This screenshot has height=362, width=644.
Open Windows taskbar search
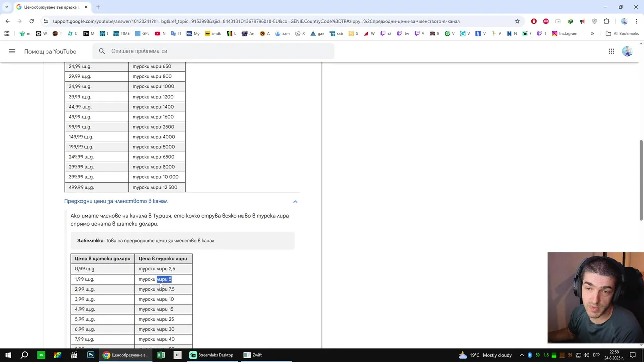point(24,355)
